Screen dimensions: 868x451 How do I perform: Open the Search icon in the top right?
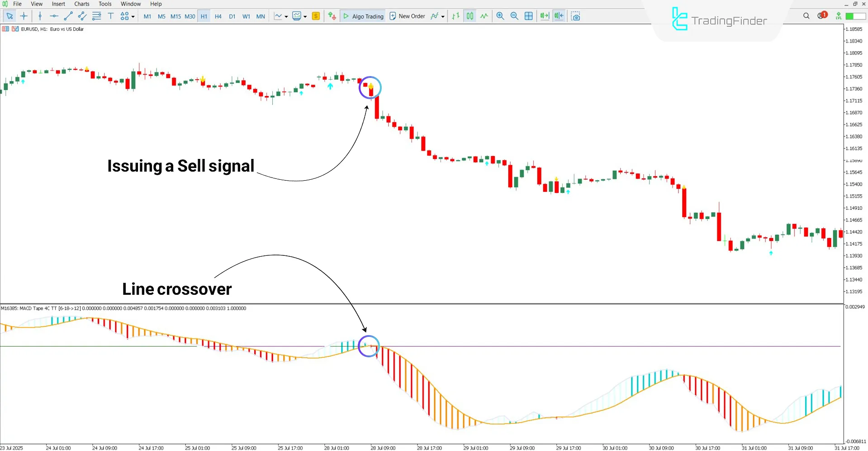[x=806, y=16]
